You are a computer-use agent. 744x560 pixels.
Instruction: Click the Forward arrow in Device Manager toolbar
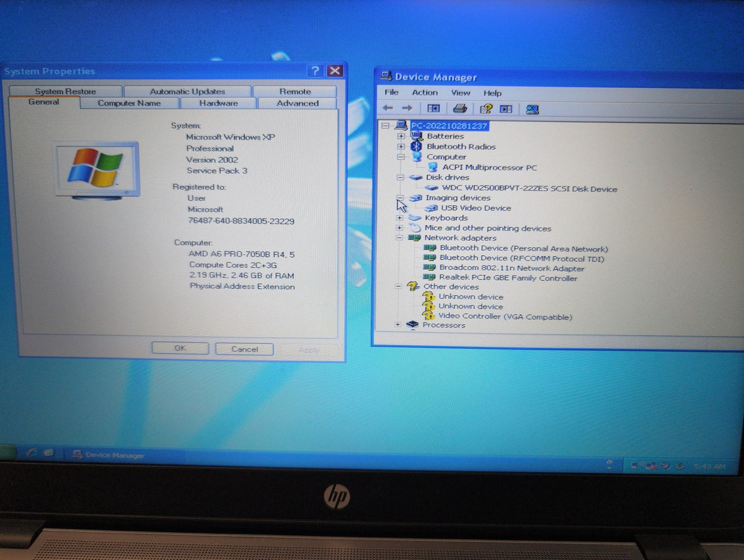[407, 108]
